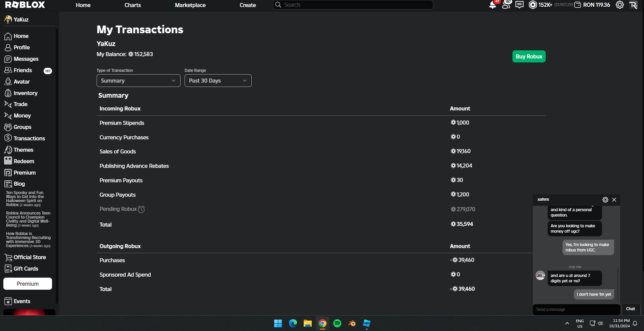Open Premium icon in the sidebar list
The width and height of the screenshot is (644, 331).
click(x=8, y=173)
